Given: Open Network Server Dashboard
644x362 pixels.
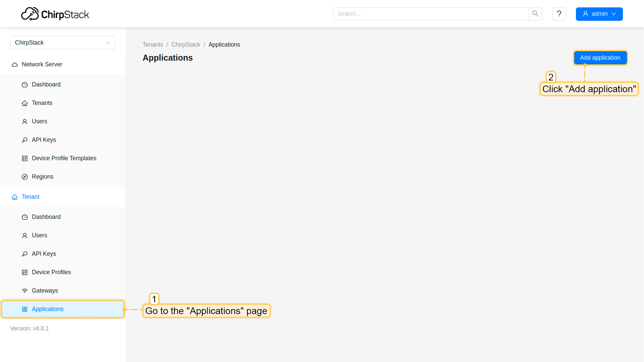Looking at the screenshot, I should tap(46, 84).
